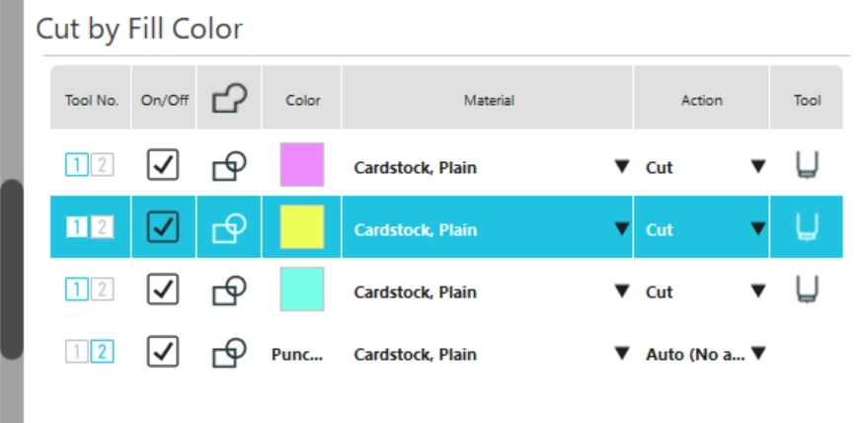
Task: Open Material dropdown for pink row
Action: (621, 167)
